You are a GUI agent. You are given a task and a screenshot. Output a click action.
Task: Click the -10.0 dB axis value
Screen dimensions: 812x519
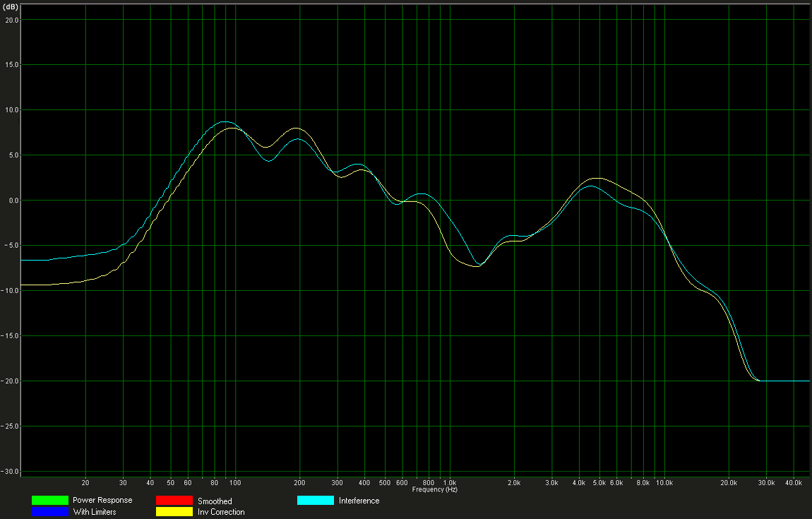[x=11, y=291]
